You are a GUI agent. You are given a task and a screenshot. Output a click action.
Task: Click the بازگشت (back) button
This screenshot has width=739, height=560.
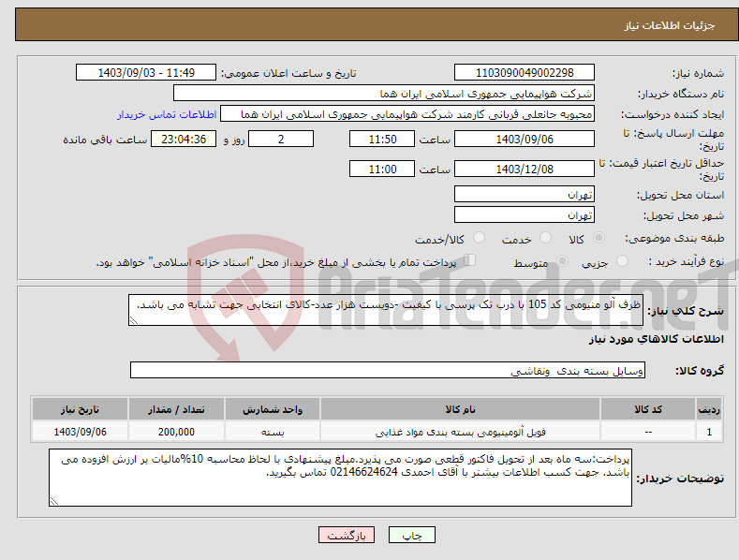click(x=347, y=535)
